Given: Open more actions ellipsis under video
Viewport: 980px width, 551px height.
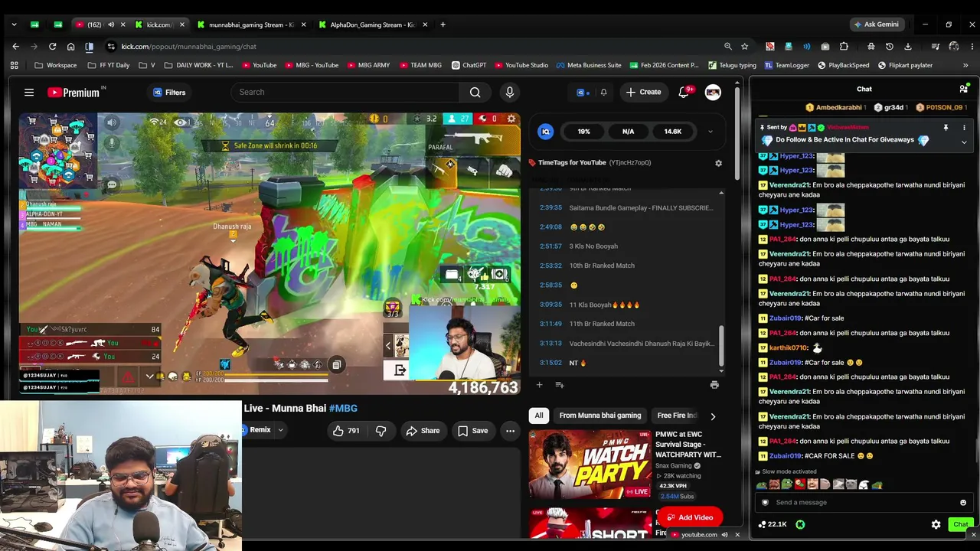Looking at the screenshot, I should point(510,431).
